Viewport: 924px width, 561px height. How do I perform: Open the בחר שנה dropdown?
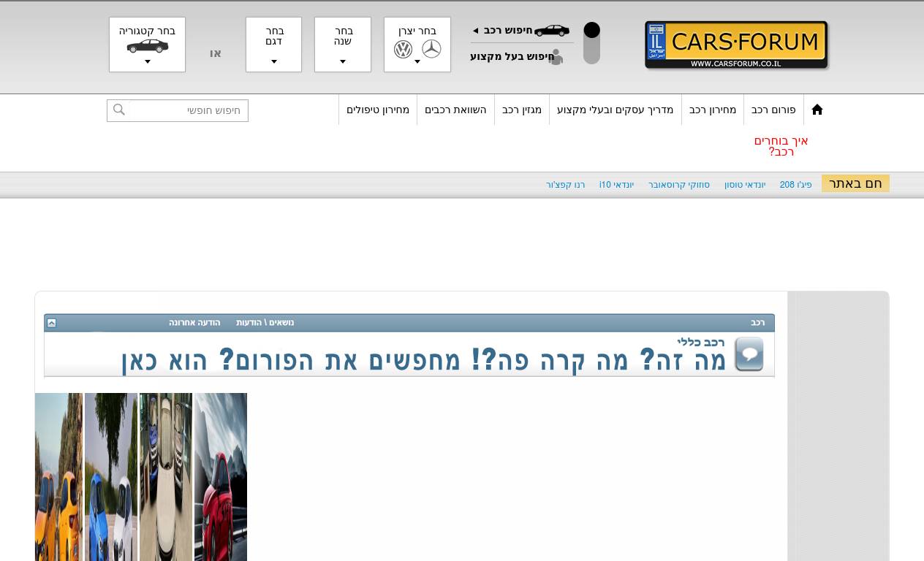pyautogui.click(x=343, y=45)
